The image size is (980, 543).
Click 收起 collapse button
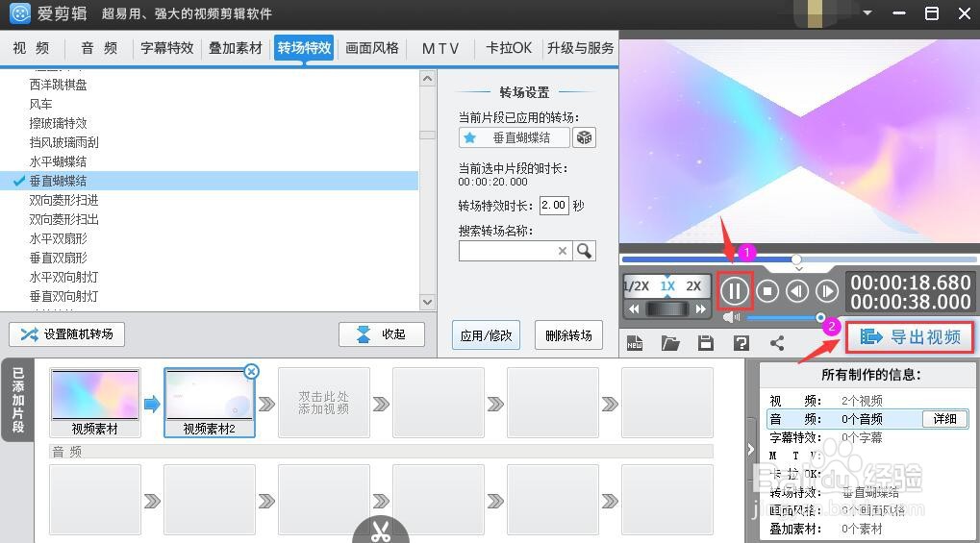(381, 334)
